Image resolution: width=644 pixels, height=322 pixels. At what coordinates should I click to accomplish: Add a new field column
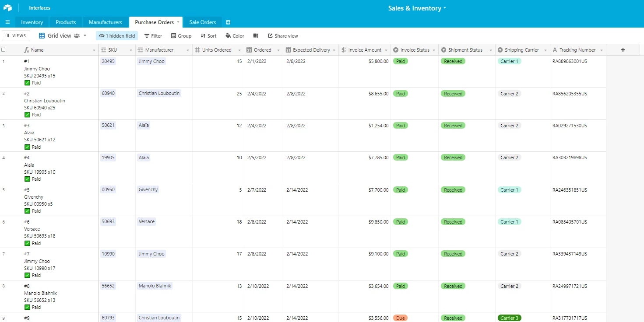point(623,50)
